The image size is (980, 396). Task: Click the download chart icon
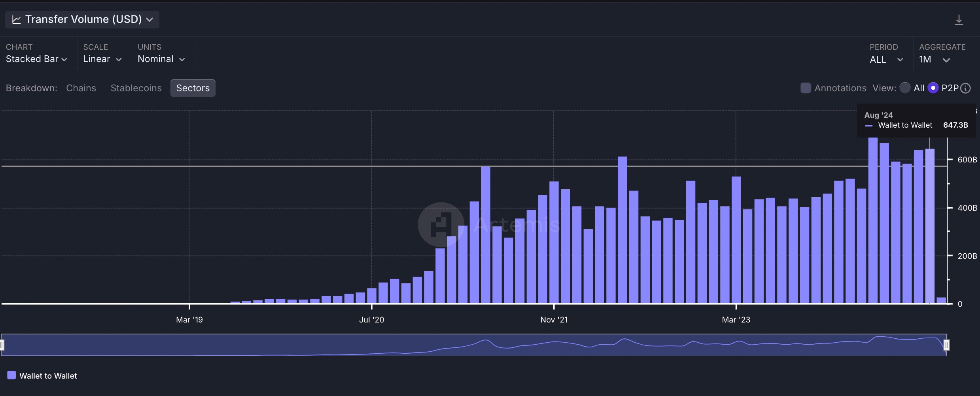pyautogui.click(x=959, y=20)
